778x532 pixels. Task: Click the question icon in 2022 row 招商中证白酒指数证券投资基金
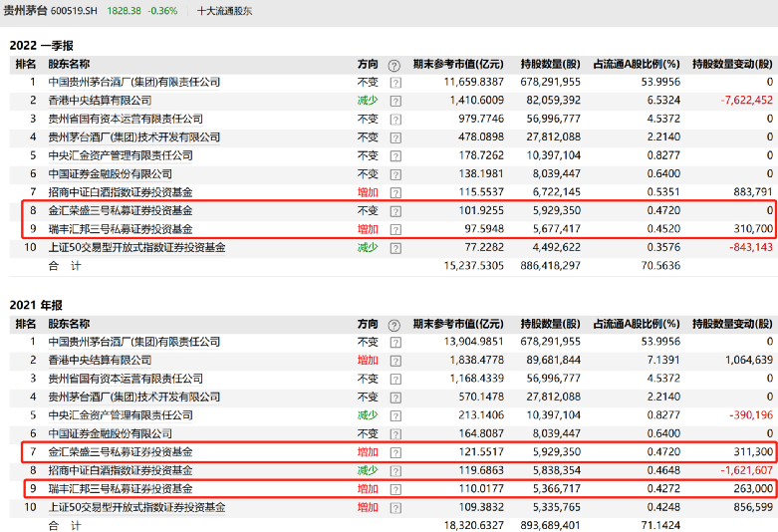[395, 192]
